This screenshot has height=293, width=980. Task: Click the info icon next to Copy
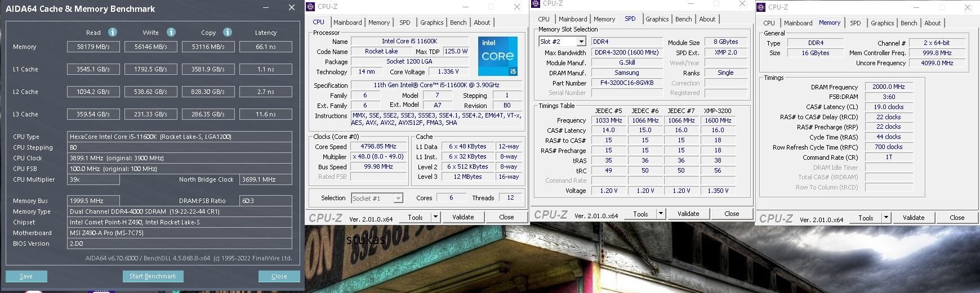(x=228, y=32)
